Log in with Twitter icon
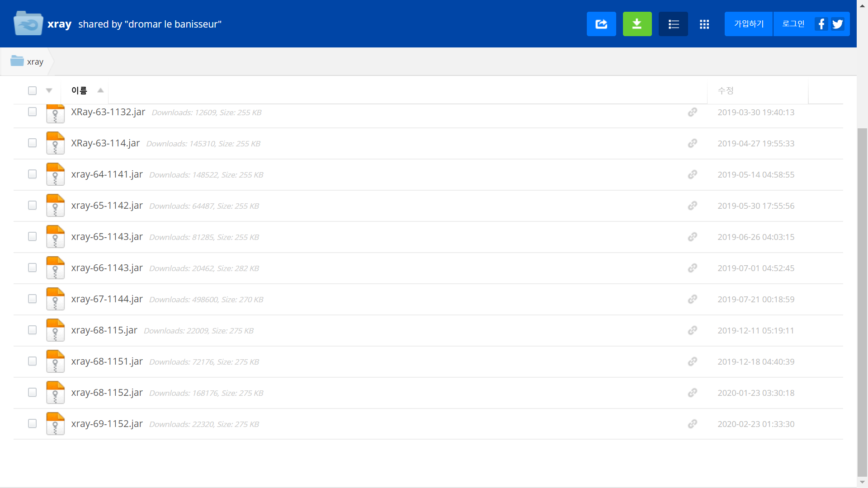Viewport: 868px width, 488px height. coord(837,24)
